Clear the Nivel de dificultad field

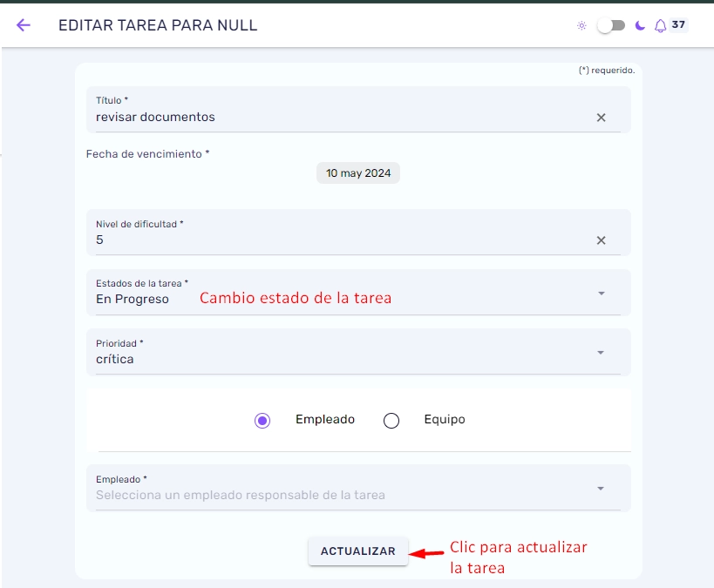point(601,240)
